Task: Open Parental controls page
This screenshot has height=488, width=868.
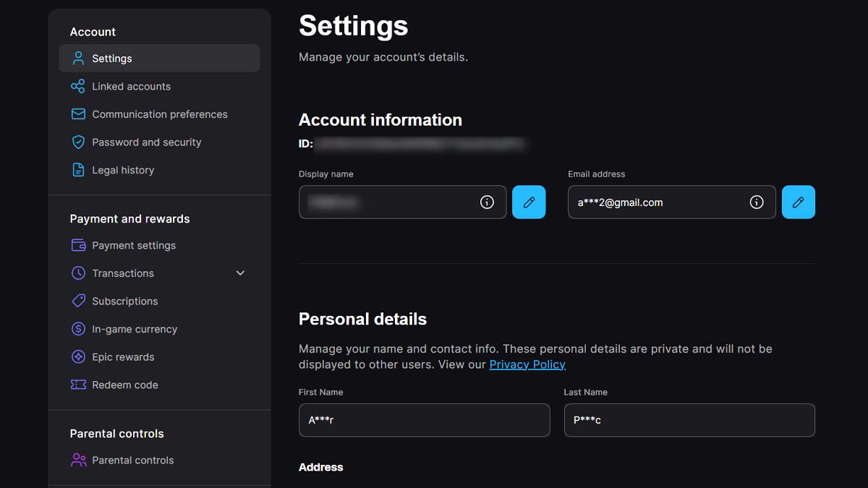Action: [159, 460]
